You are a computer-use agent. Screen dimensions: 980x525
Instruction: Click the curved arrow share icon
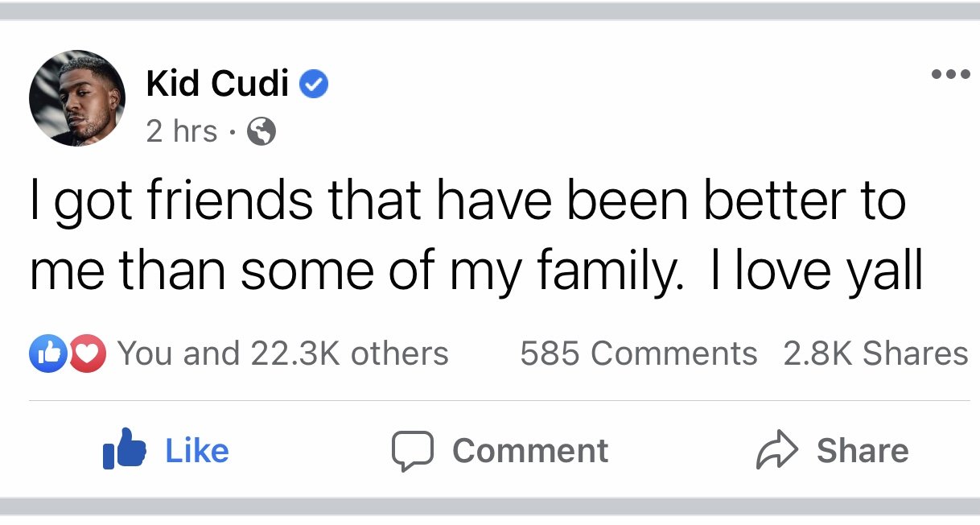[x=777, y=451]
